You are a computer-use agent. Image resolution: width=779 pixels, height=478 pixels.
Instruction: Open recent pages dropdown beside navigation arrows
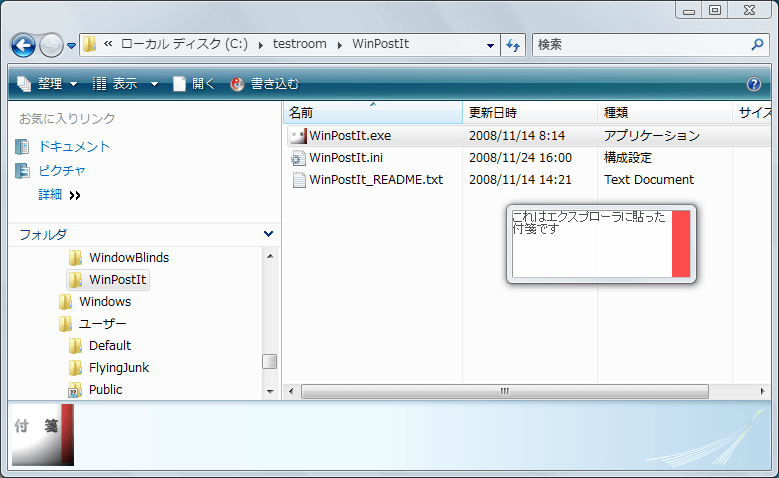[72, 46]
